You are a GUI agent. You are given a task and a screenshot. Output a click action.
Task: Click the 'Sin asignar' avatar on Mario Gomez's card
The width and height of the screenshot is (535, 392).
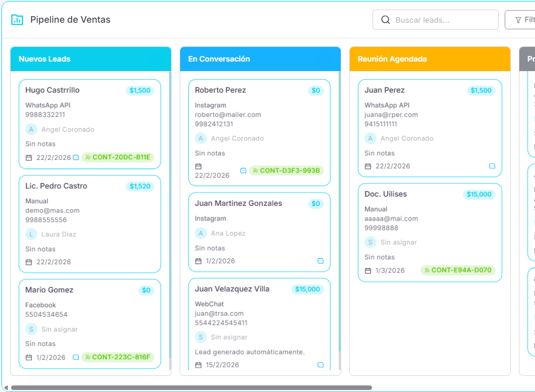coord(31,329)
